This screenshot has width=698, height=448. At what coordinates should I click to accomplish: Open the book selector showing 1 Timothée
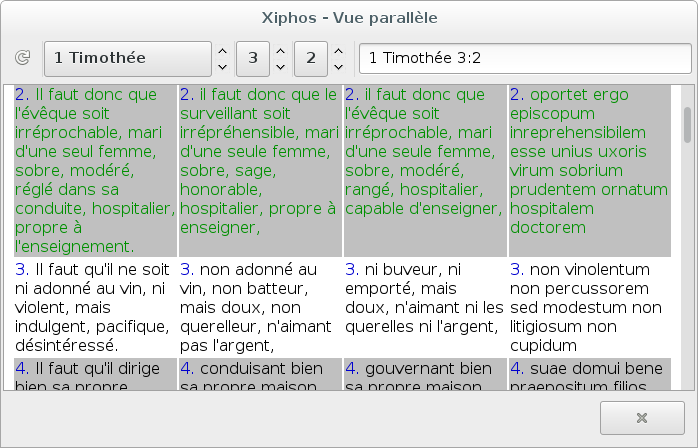click(x=128, y=59)
